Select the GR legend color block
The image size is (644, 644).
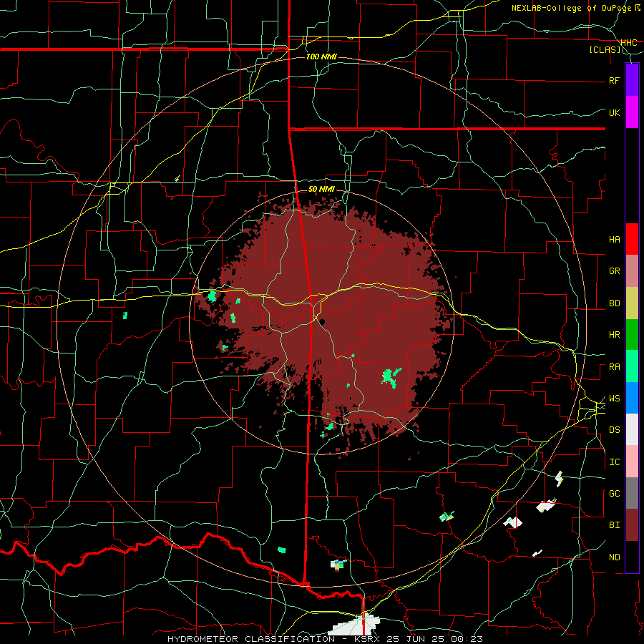(x=632, y=271)
